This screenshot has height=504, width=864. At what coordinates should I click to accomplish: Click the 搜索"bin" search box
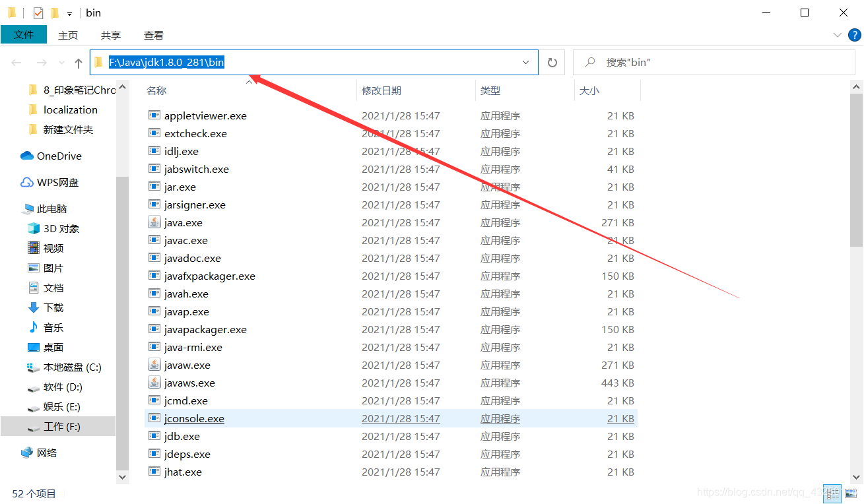click(714, 63)
